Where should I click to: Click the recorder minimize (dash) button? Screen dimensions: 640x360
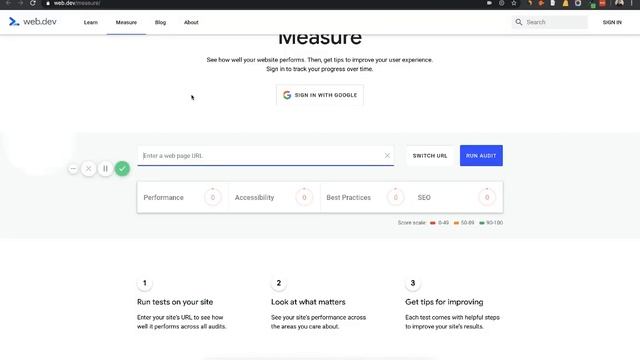tap(73, 169)
